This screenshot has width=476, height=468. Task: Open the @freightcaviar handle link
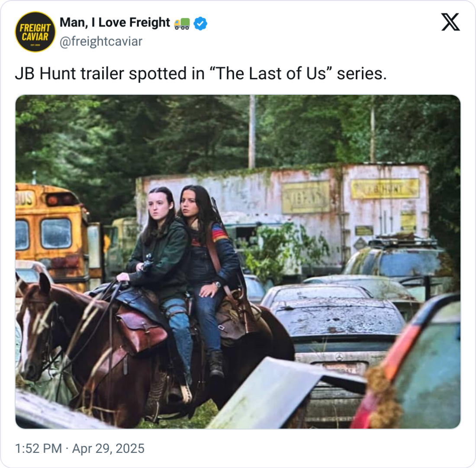coord(101,42)
